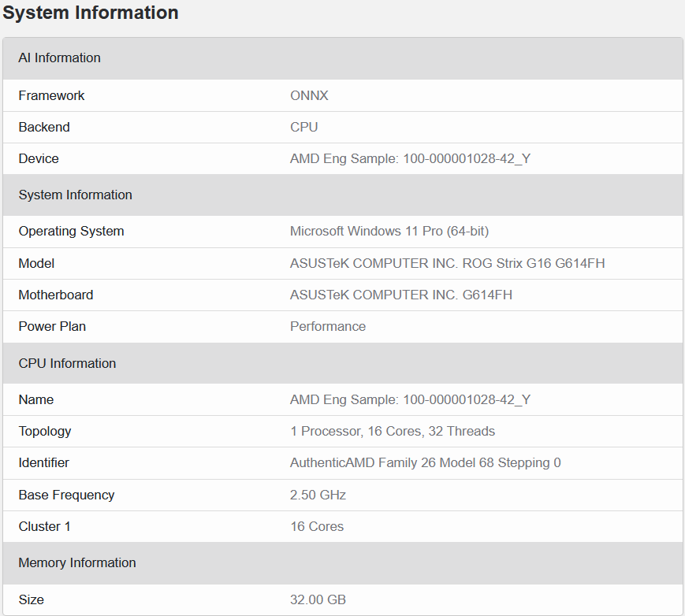The height and width of the screenshot is (616, 685).
Task: Click the Memory Information section header
Action: [x=77, y=563]
